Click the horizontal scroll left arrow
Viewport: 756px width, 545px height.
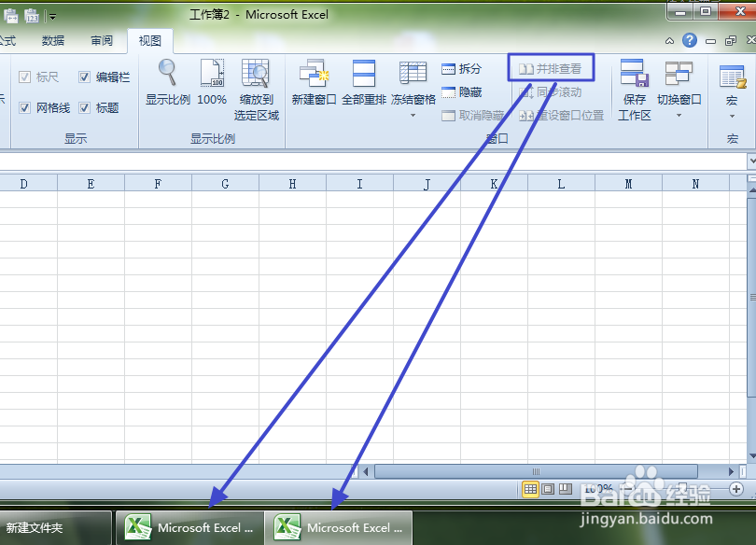click(366, 471)
